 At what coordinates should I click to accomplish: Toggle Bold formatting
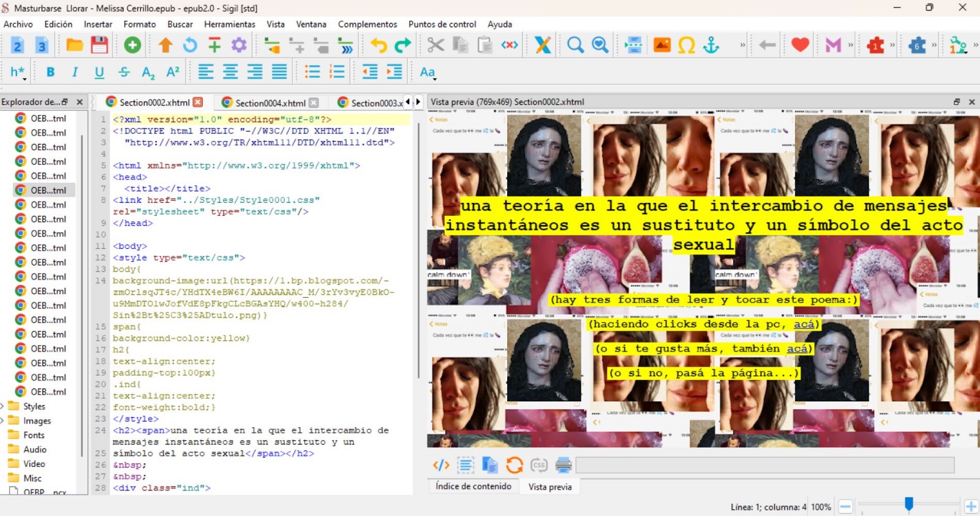(50, 72)
